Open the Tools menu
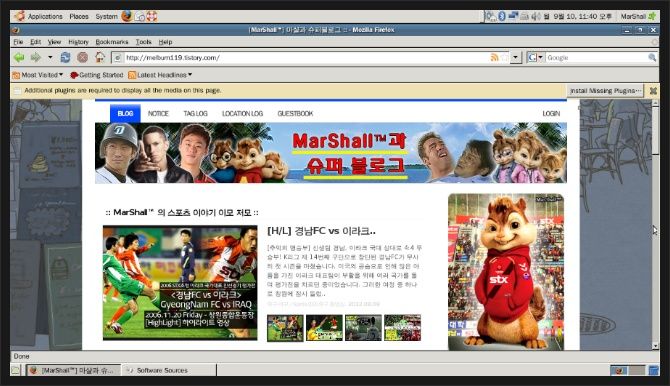This screenshot has width=670, height=386. pyautogui.click(x=144, y=42)
